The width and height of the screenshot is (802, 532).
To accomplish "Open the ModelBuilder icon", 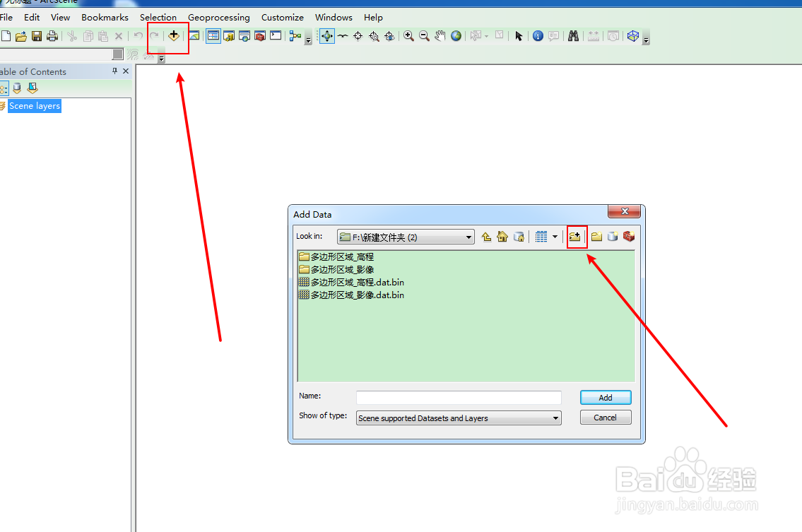I will [295, 36].
